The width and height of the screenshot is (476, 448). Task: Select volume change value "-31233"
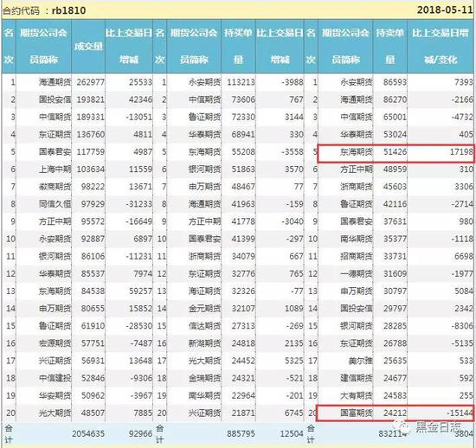tap(139, 204)
